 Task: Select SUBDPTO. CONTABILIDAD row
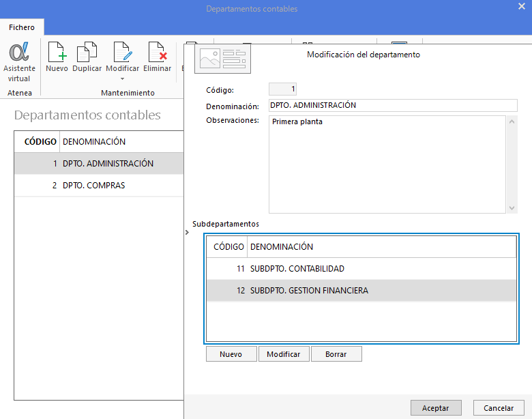click(361, 269)
